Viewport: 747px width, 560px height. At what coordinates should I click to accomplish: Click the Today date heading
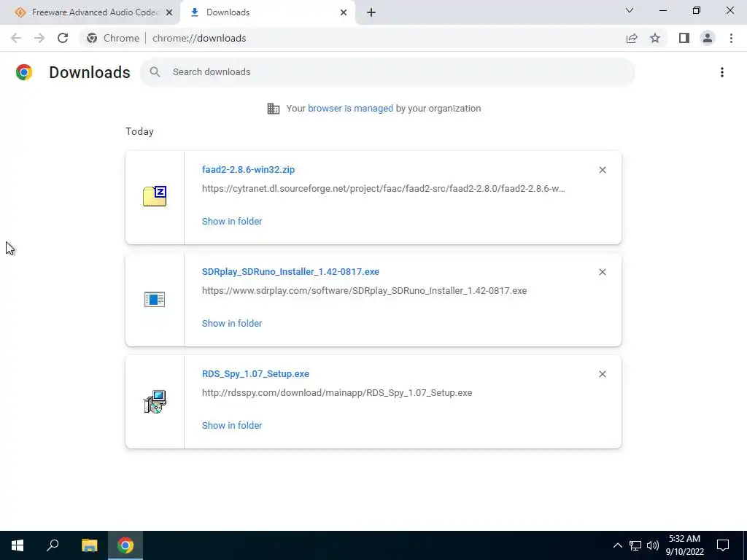point(139,131)
